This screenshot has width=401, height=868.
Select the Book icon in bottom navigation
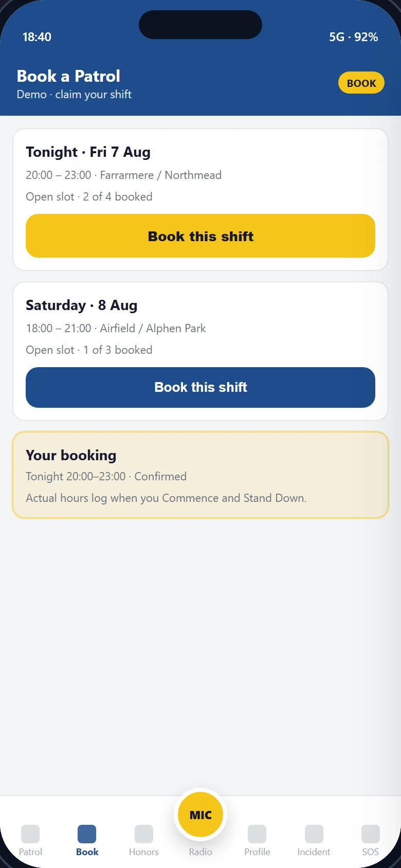click(87, 834)
